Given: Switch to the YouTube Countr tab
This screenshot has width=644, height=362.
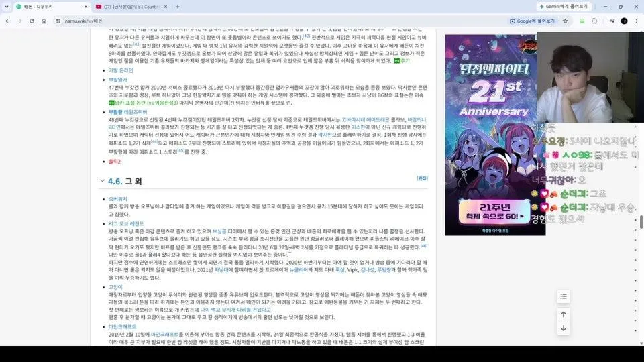Looking at the screenshot, I should [131, 7].
